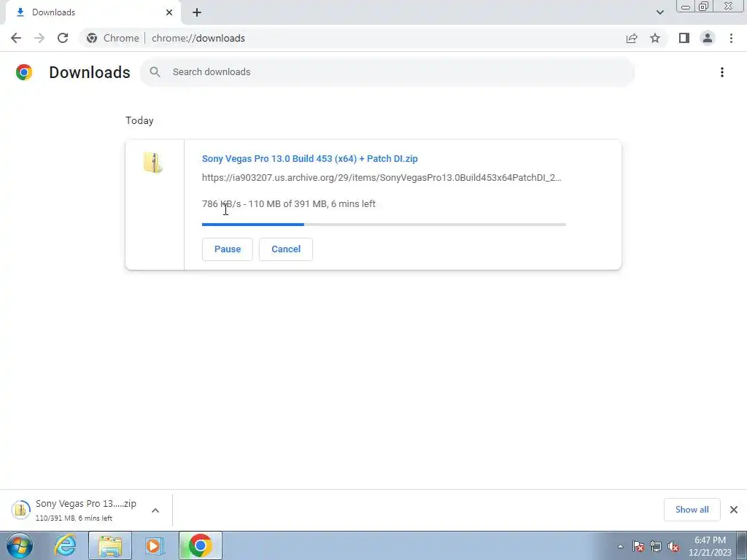Click the Show desktop strip

click(741, 545)
